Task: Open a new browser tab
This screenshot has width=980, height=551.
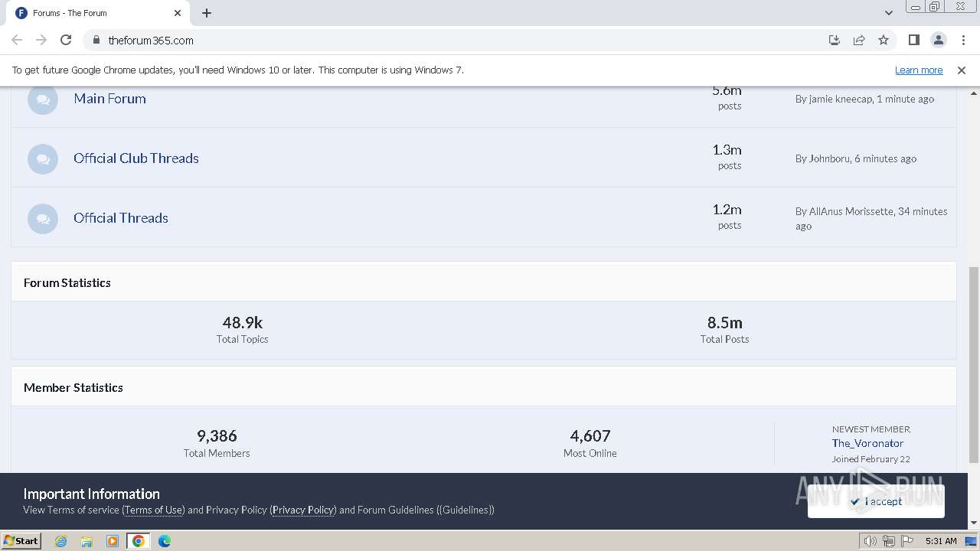Action: (x=207, y=13)
